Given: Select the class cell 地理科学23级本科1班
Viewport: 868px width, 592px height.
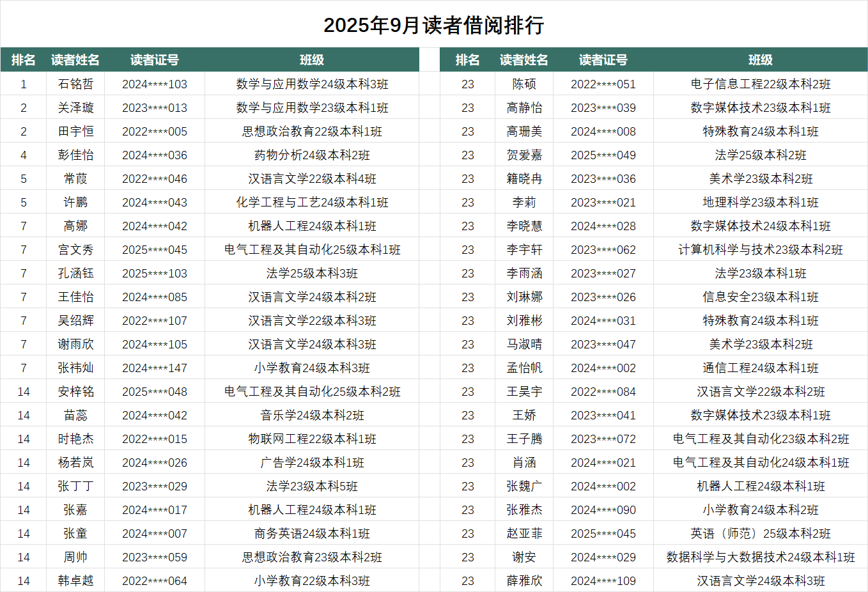Looking at the screenshot, I should click(x=760, y=203).
